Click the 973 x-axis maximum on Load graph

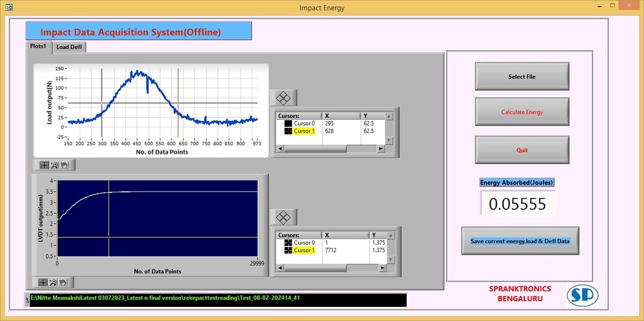click(x=257, y=143)
